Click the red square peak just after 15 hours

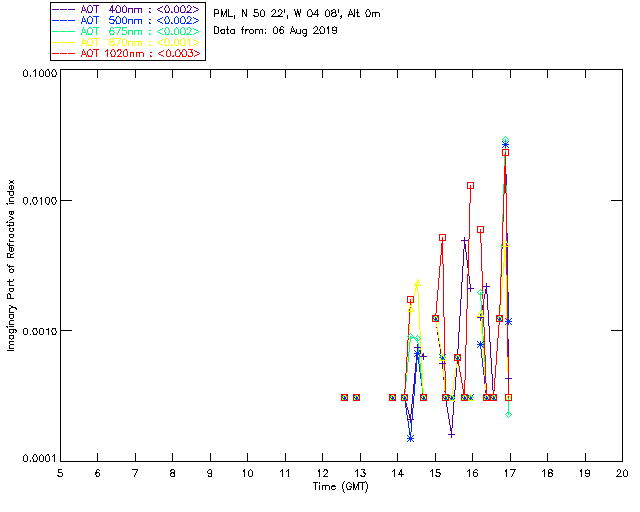tap(442, 238)
